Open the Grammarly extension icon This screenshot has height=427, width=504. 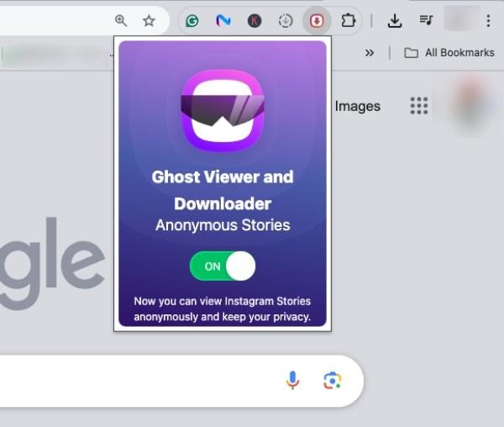click(x=192, y=21)
